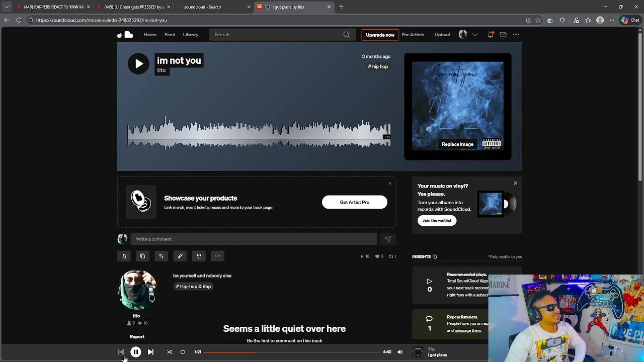Repost the track with the repost icon
644x362 pixels.
point(161,256)
